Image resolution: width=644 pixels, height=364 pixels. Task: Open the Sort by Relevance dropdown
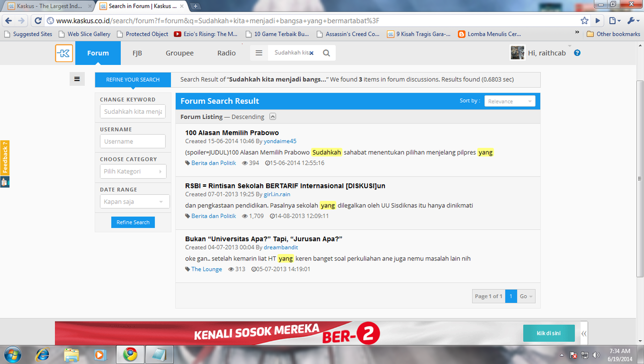point(510,101)
